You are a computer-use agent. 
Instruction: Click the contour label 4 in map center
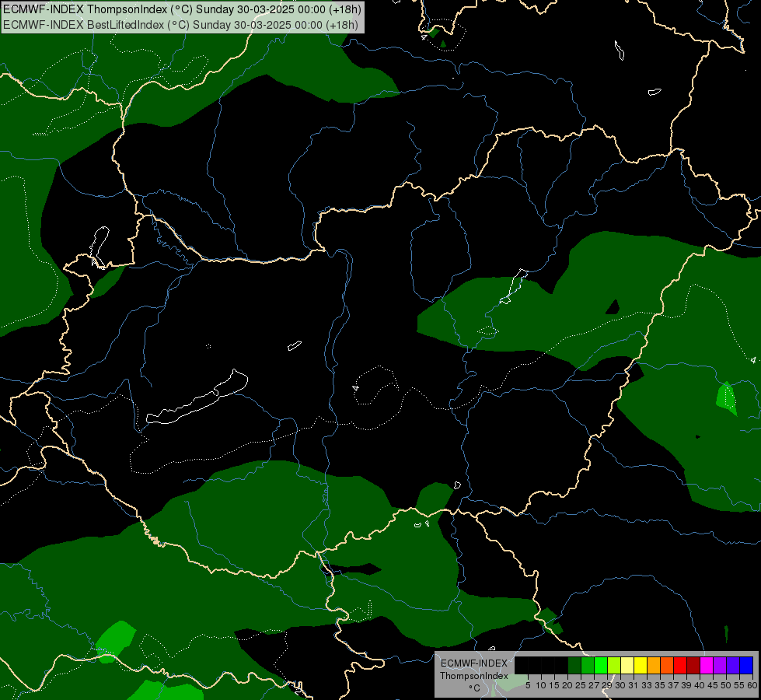(356, 387)
